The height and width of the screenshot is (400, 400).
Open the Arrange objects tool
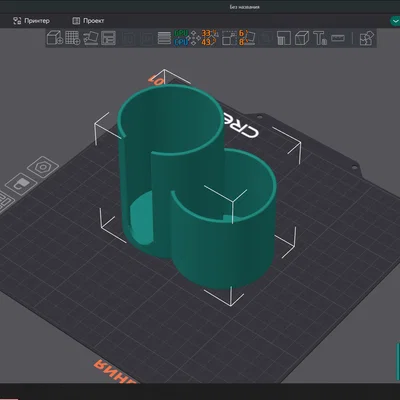point(108,38)
